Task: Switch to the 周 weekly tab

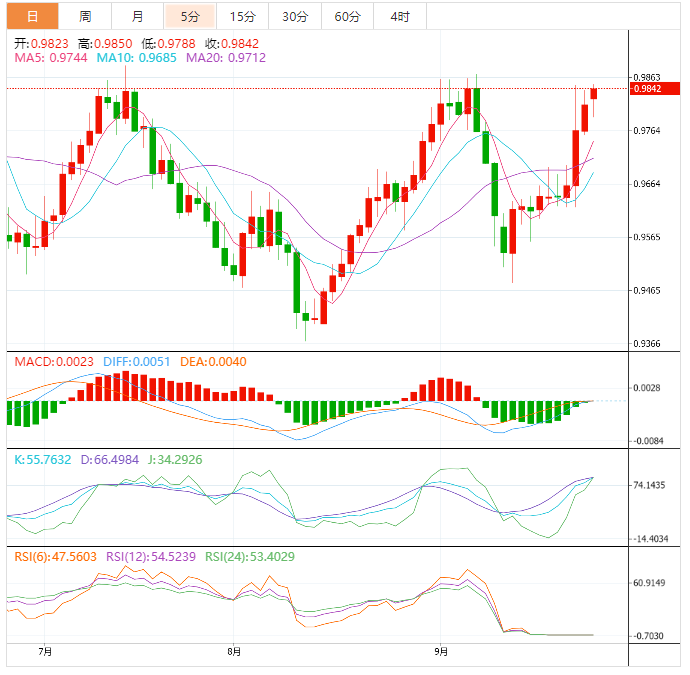Action: click(85, 16)
